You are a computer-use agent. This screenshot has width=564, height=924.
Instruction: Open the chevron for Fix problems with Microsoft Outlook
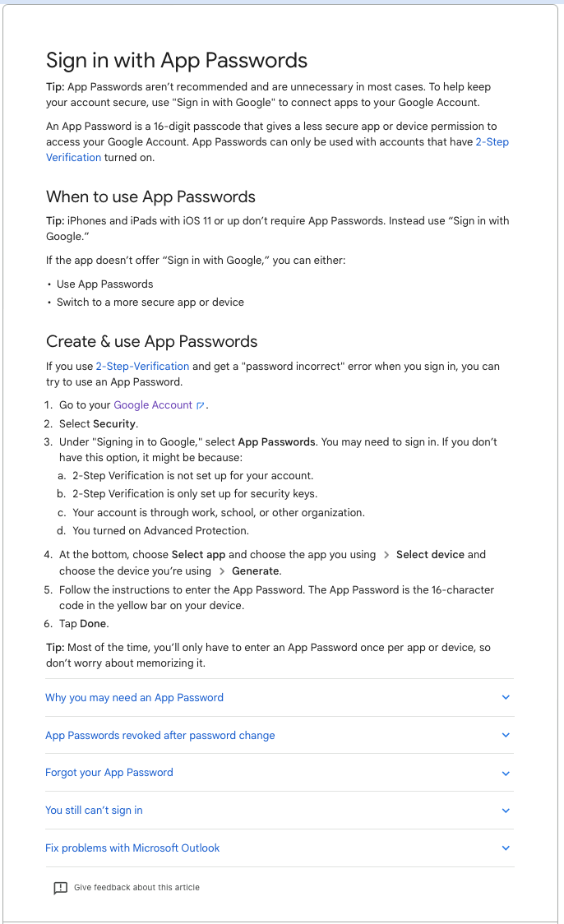506,848
